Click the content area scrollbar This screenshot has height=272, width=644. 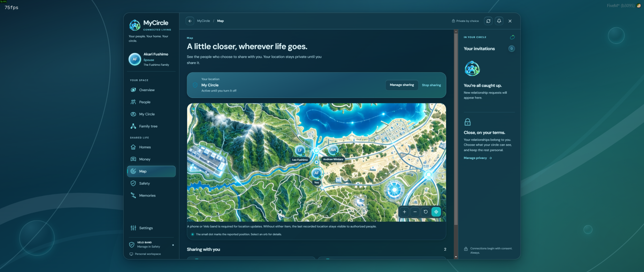point(456,129)
